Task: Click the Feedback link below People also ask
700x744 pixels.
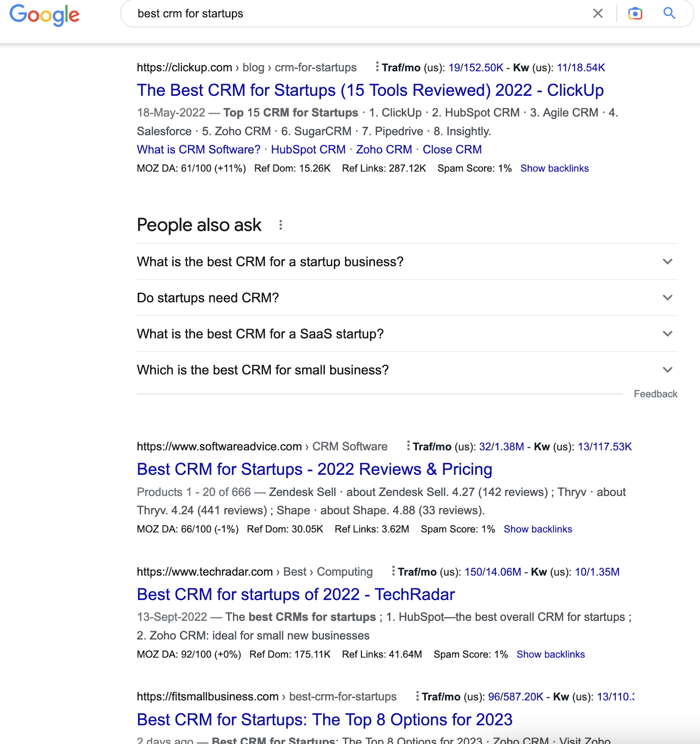Action: (x=655, y=394)
